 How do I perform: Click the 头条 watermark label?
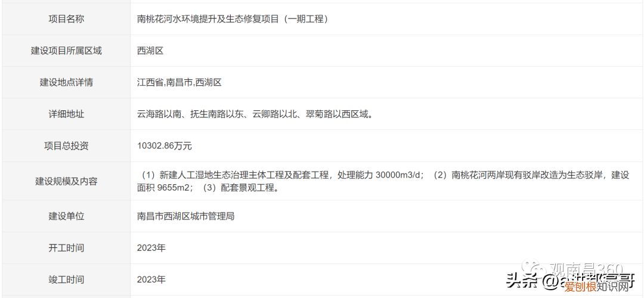(x=521, y=281)
